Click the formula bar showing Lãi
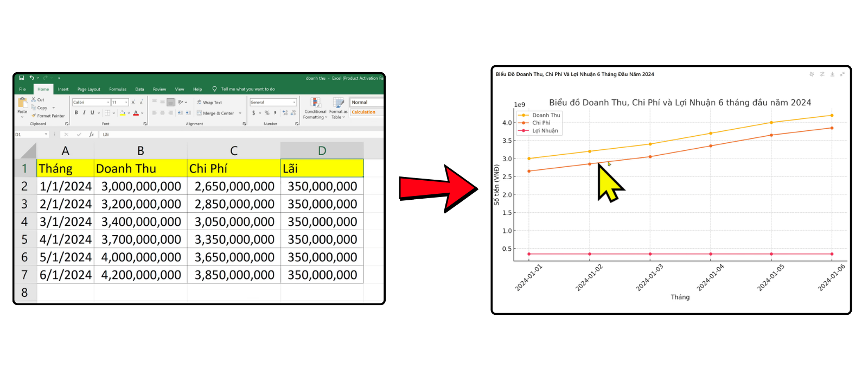 [x=241, y=134]
